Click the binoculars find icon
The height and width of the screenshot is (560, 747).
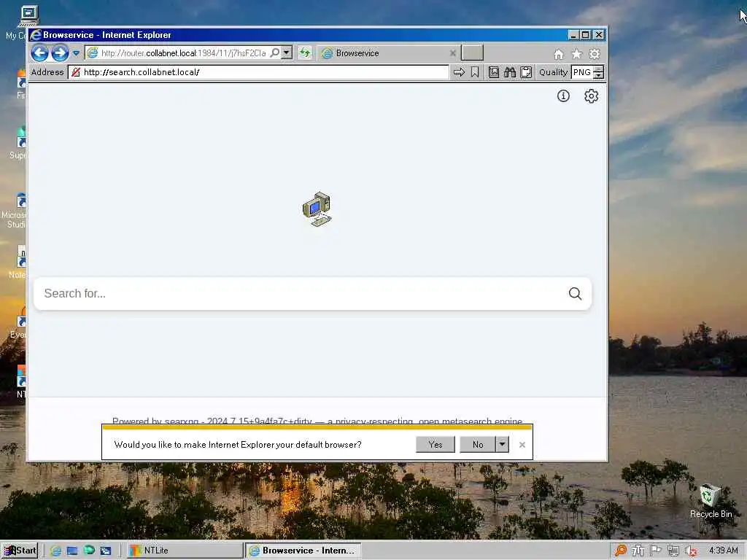coord(510,72)
